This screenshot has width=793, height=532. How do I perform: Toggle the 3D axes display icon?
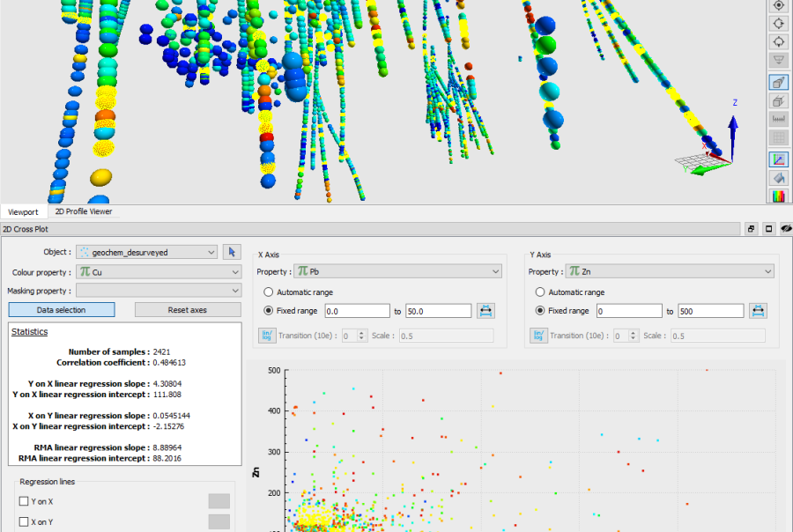779,159
